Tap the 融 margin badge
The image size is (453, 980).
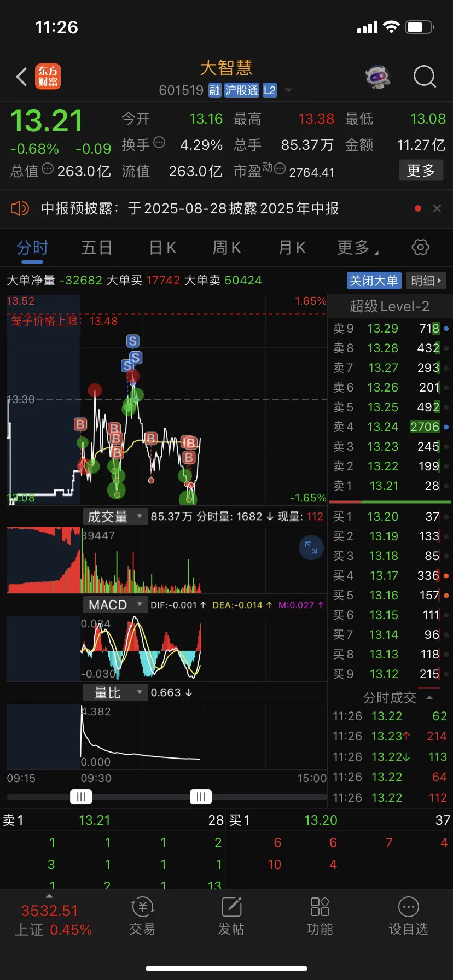tap(214, 90)
